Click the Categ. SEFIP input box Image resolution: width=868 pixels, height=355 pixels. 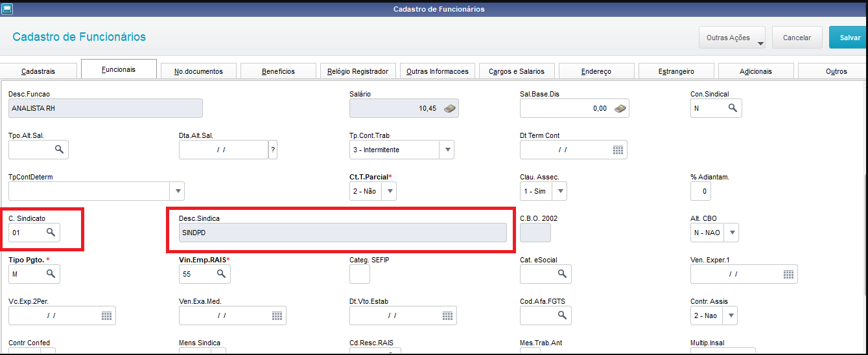pyautogui.click(x=360, y=274)
